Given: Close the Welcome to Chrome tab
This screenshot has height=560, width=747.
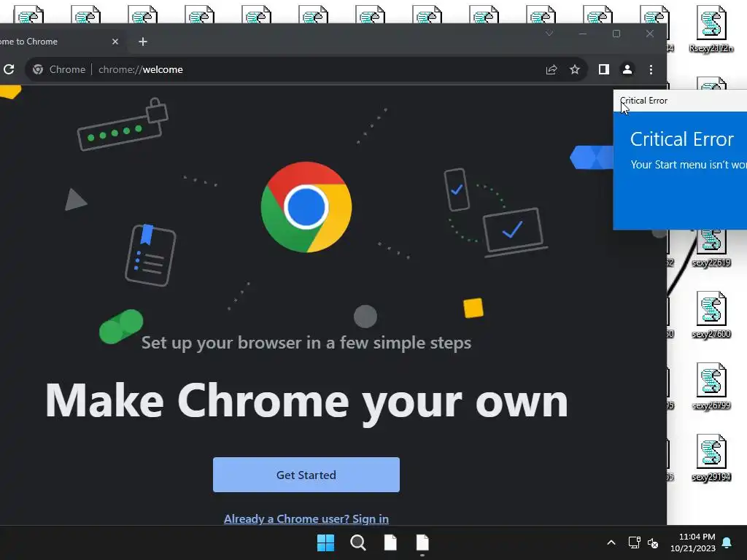Looking at the screenshot, I should pos(115,42).
